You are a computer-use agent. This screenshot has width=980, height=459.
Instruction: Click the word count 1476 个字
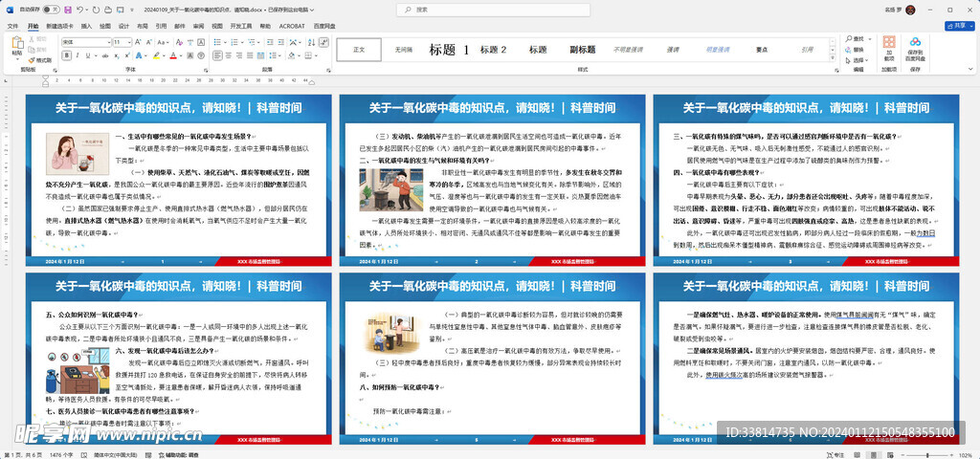click(x=61, y=454)
